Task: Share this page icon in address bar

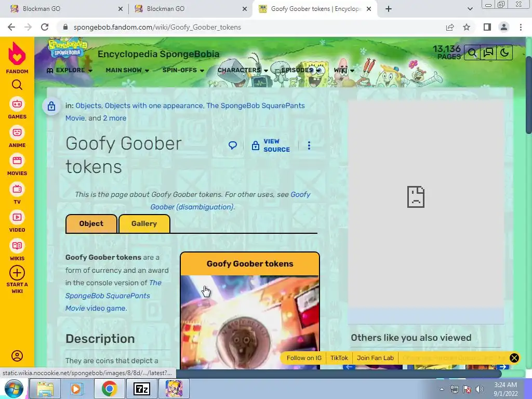Action: 450,27
